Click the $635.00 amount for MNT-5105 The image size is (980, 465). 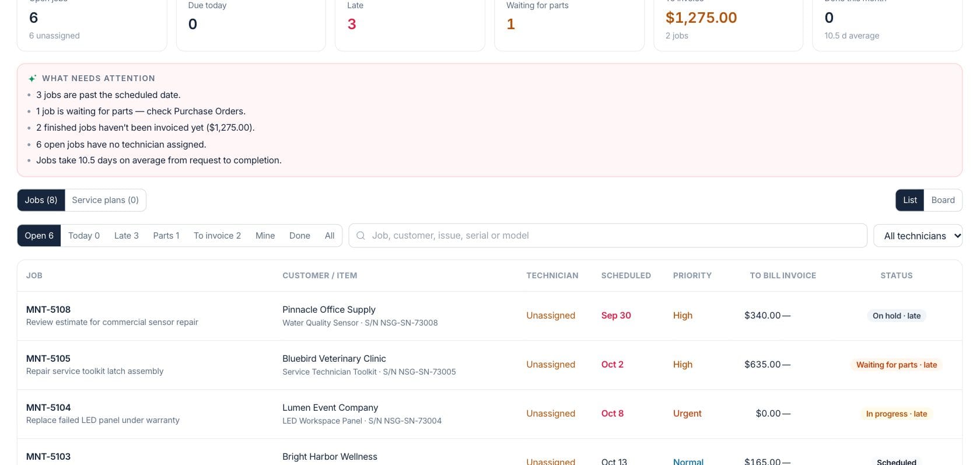point(762,365)
